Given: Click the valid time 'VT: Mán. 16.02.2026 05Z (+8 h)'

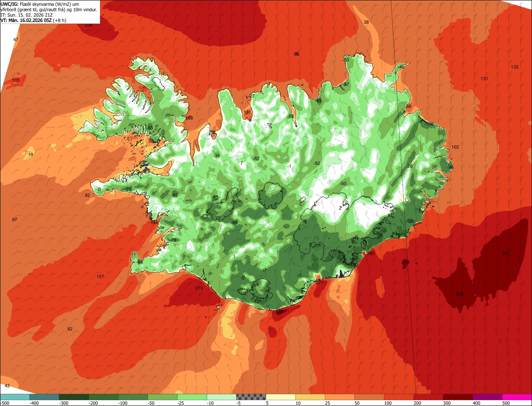Looking at the screenshot, I should [x=33, y=20].
